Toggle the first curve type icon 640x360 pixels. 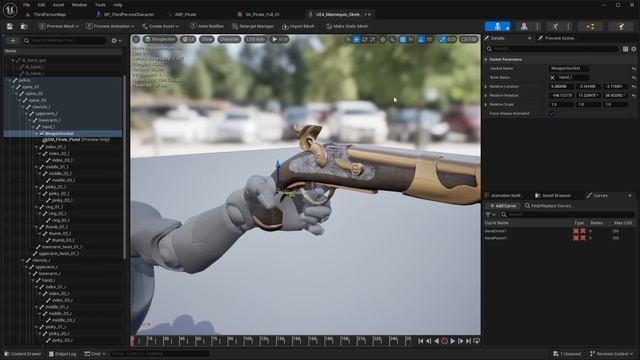click(576, 231)
